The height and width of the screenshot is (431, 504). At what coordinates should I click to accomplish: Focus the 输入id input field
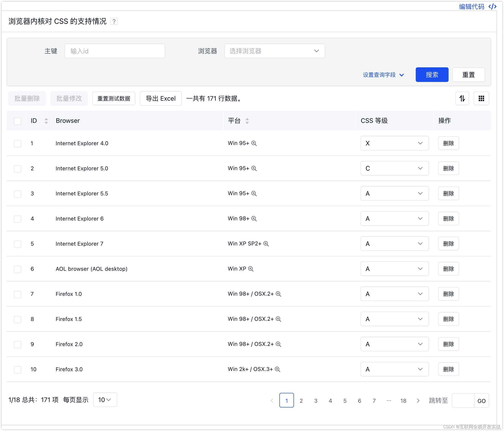[115, 51]
